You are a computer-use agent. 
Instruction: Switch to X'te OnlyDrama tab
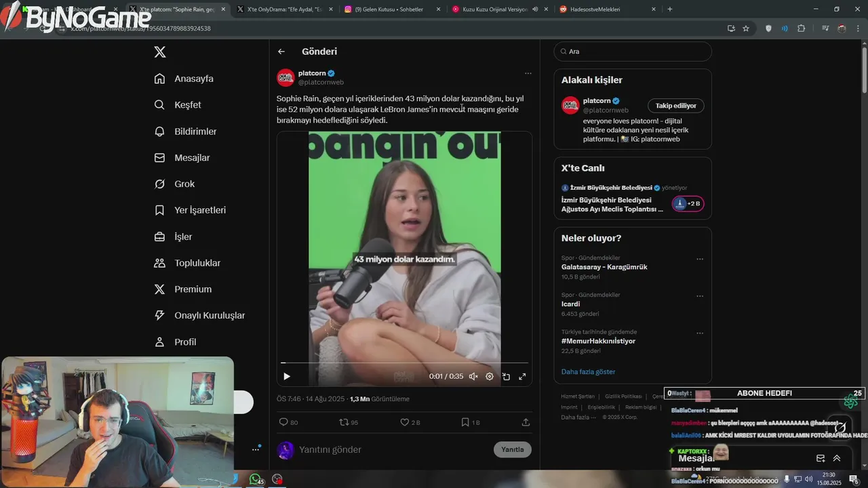283,9
